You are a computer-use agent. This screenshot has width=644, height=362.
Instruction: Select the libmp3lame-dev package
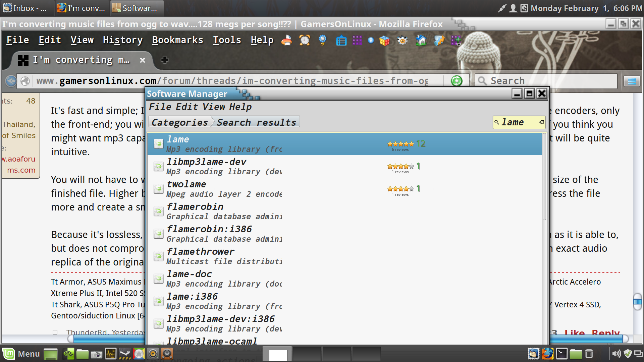pos(344,166)
